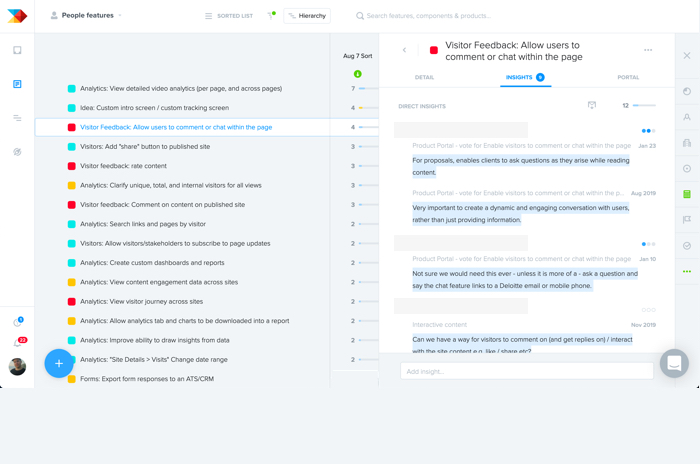Open the three-dot menu in detail header
700x464 pixels.
(x=648, y=50)
